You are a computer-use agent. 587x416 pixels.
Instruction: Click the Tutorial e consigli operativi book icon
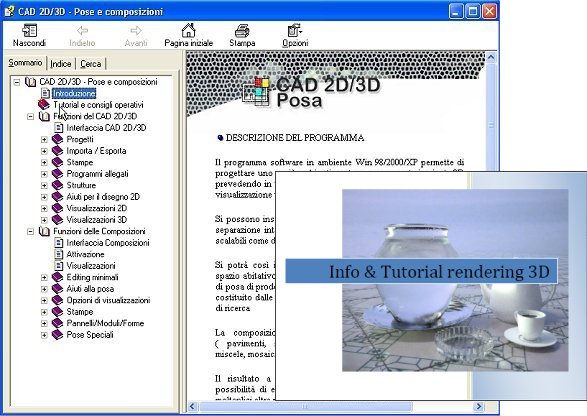(44, 104)
